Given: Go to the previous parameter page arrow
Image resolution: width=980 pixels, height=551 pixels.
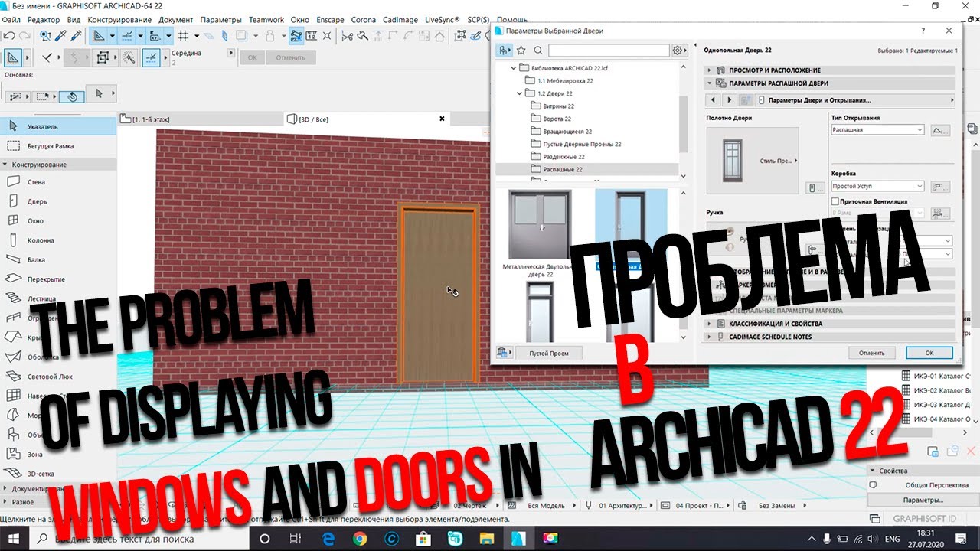Looking at the screenshot, I should click(713, 100).
